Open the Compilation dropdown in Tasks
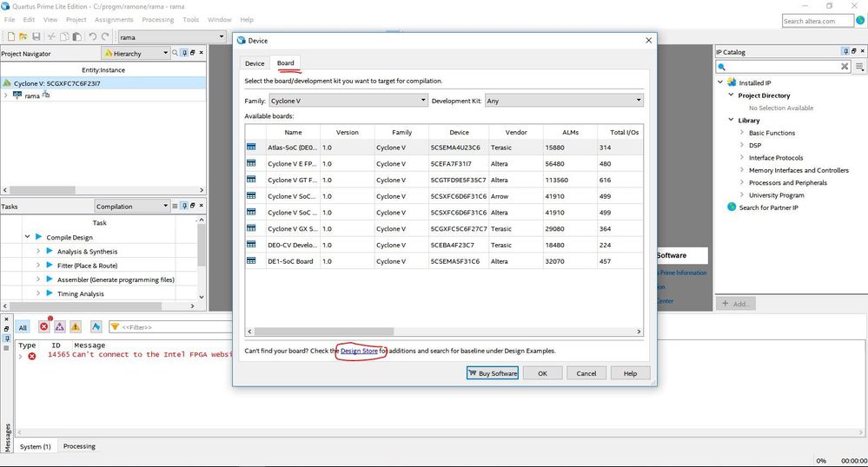 pos(132,206)
